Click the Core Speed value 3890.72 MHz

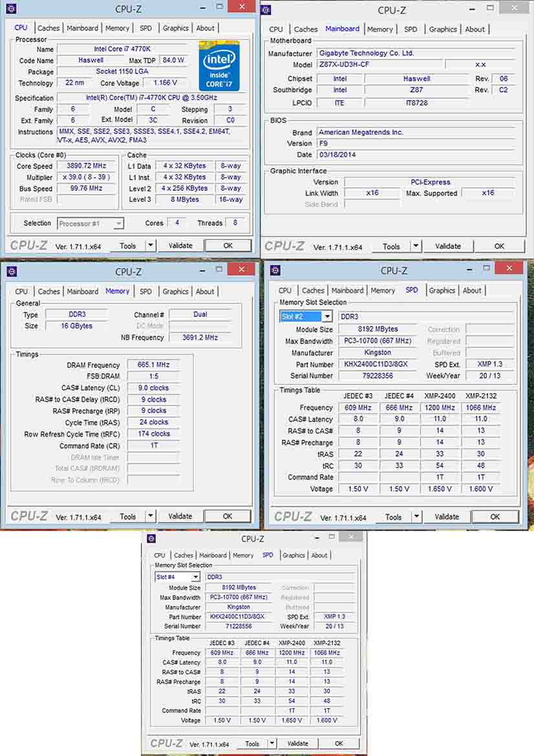coord(87,166)
